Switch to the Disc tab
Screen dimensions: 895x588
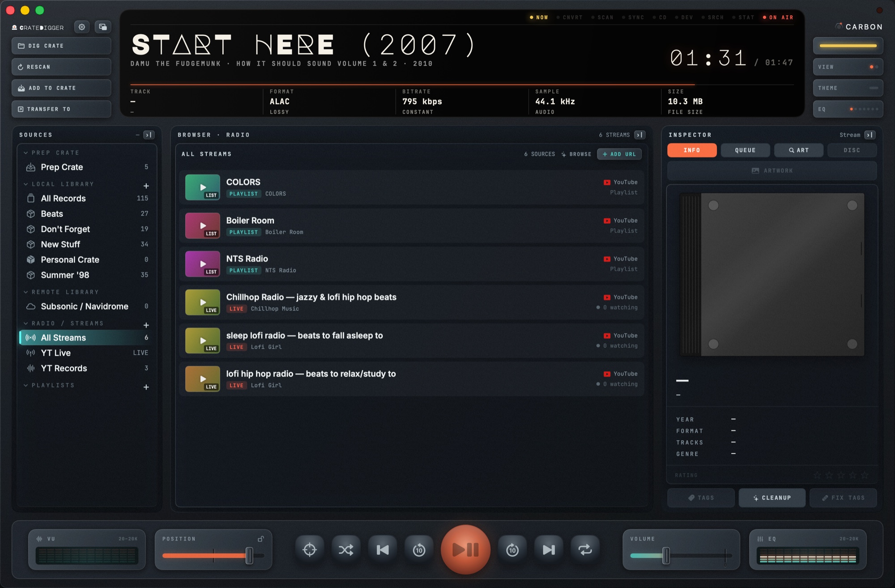point(852,150)
